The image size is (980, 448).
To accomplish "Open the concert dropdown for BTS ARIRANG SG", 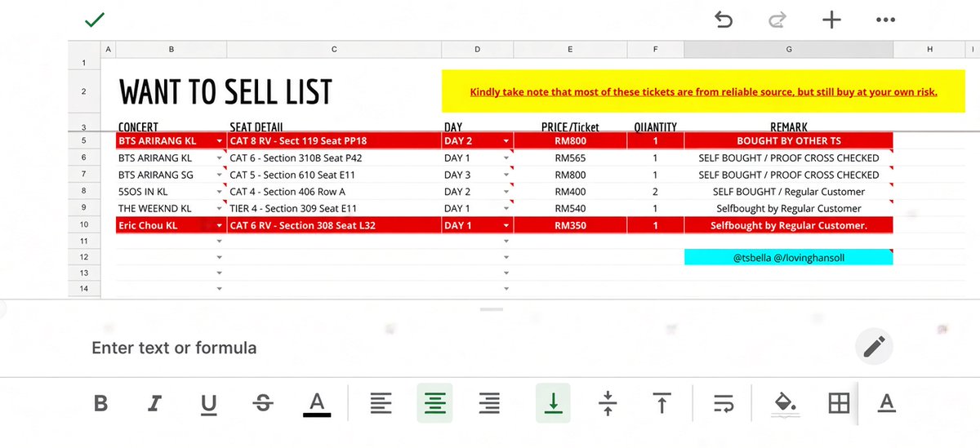I will [219, 175].
